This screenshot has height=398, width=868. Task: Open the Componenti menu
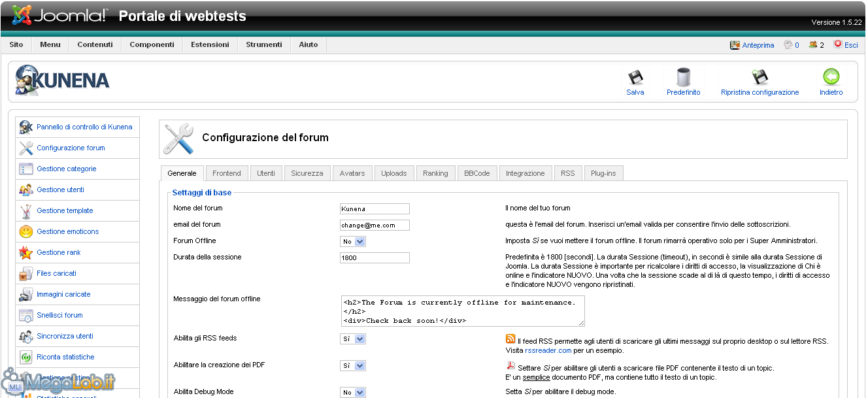152,44
